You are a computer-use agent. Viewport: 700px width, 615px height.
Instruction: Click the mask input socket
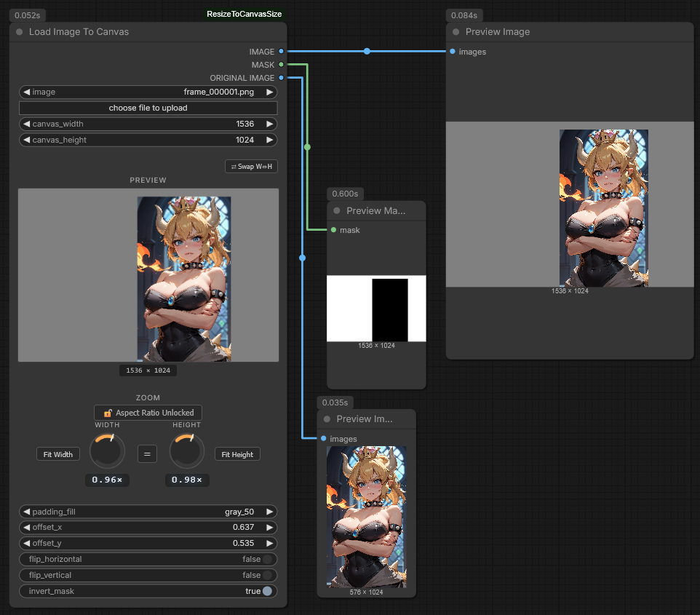(333, 230)
